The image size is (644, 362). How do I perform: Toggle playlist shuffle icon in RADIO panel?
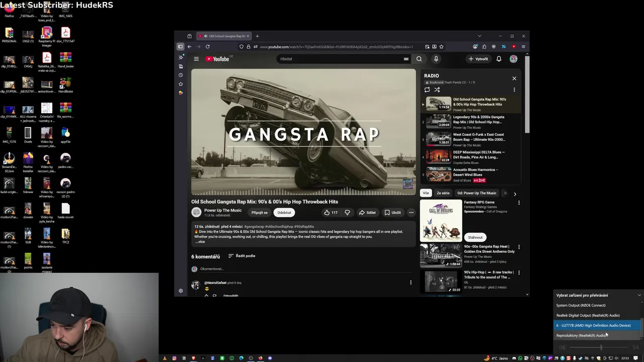click(x=437, y=90)
